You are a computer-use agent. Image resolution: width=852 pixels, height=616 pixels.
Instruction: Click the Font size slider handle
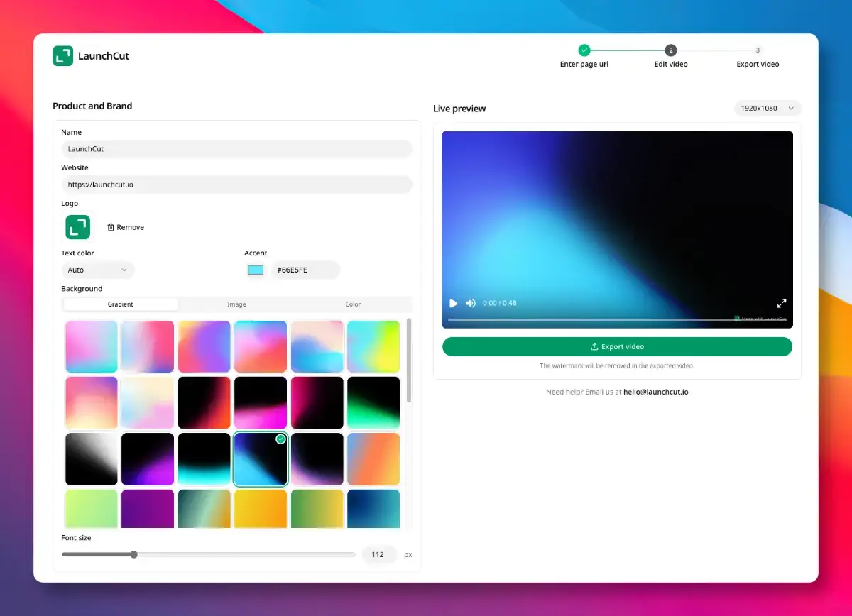(133, 554)
